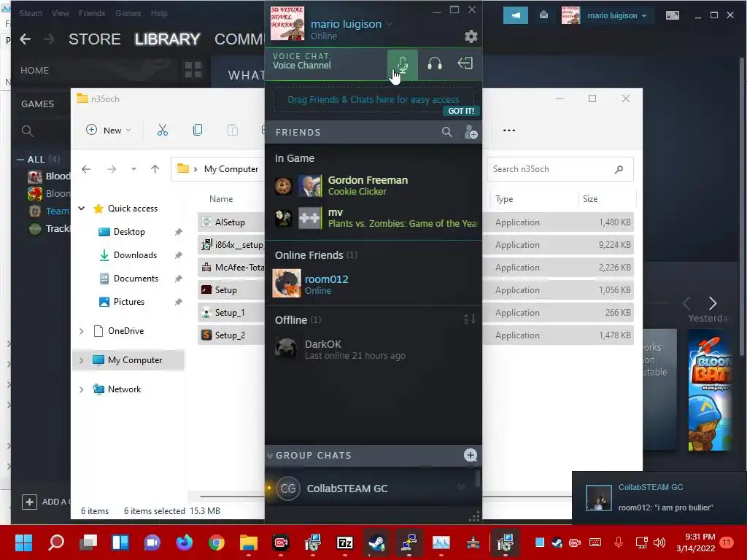This screenshot has width=747, height=560.
Task: Leave the voice channel with the exit icon
Action: (465, 63)
